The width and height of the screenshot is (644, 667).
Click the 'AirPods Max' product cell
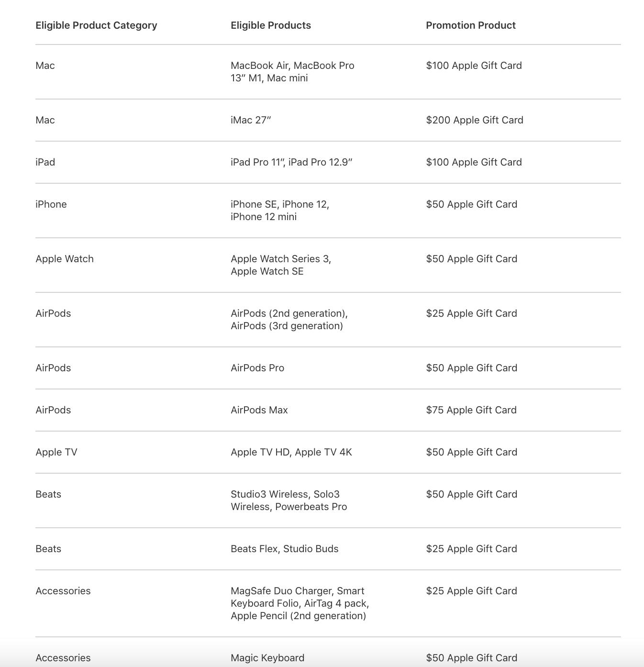(x=259, y=410)
